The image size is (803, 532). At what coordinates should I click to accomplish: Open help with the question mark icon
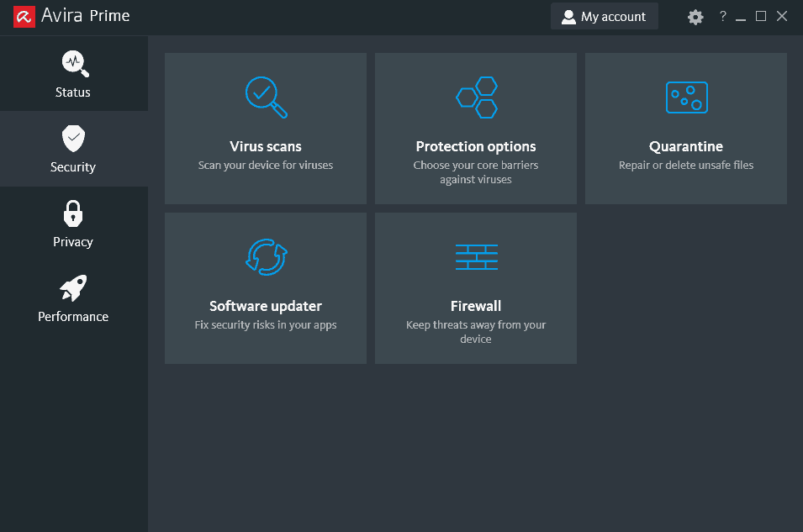[722, 16]
